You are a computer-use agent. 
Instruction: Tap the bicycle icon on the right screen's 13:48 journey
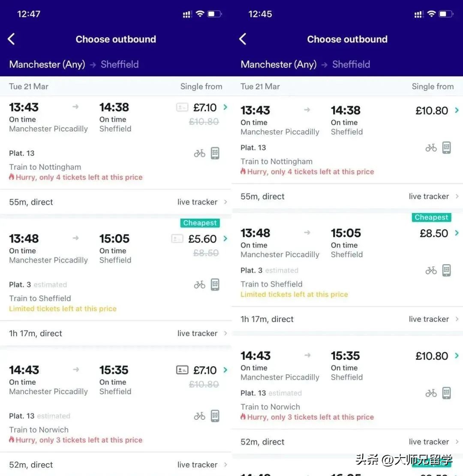pos(431,270)
